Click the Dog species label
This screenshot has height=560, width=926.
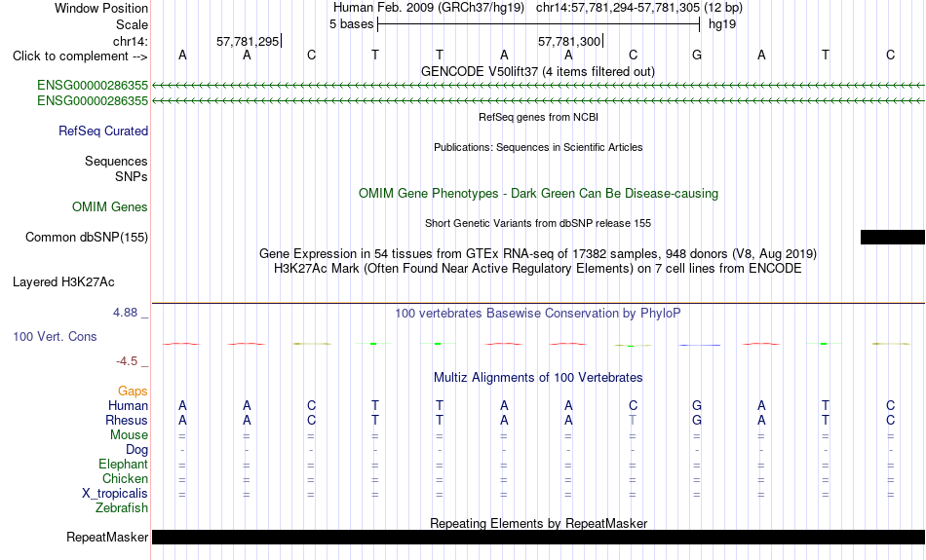click(x=136, y=450)
